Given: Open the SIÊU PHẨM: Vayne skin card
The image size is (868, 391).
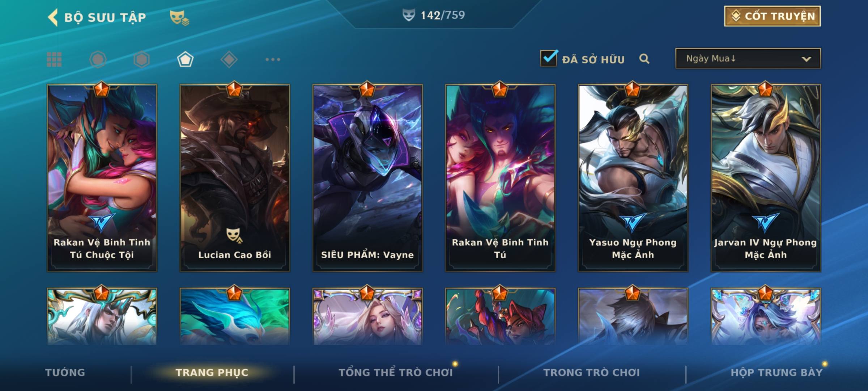Looking at the screenshot, I should [367, 178].
